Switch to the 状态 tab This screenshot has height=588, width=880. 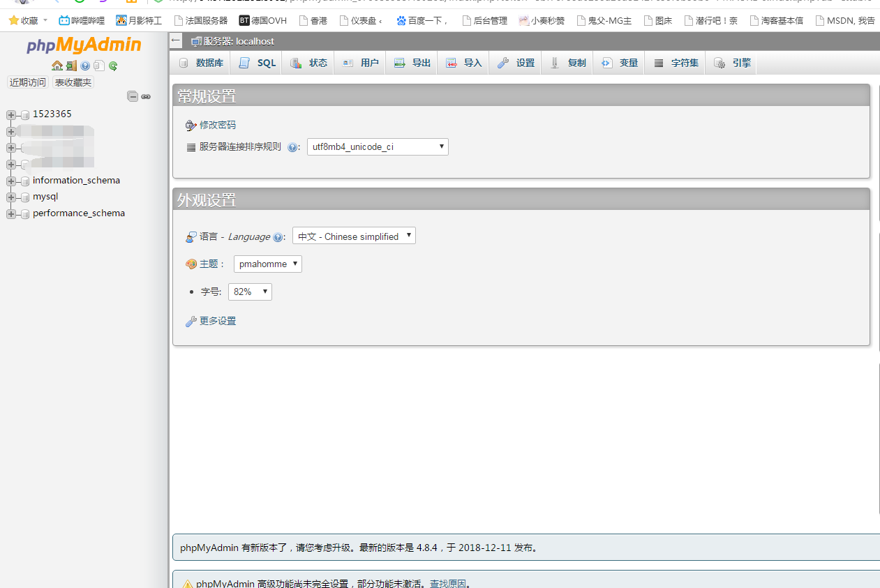click(308, 63)
